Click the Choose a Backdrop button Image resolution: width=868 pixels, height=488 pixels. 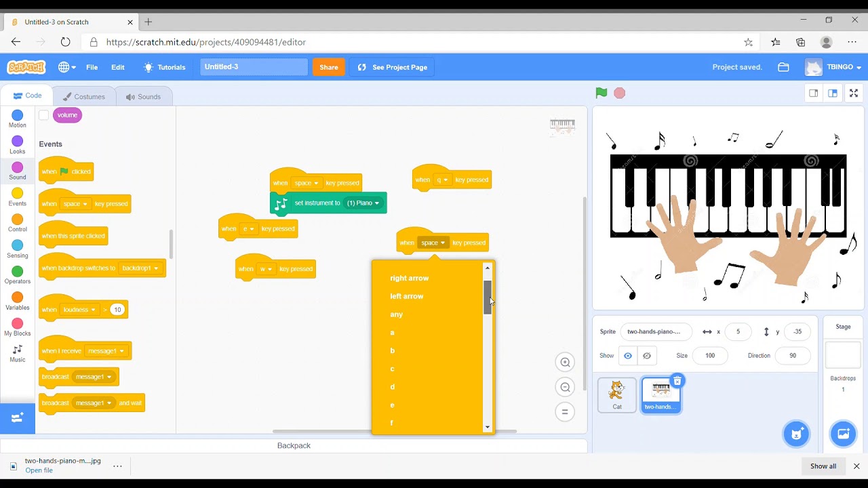pyautogui.click(x=843, y=434)
